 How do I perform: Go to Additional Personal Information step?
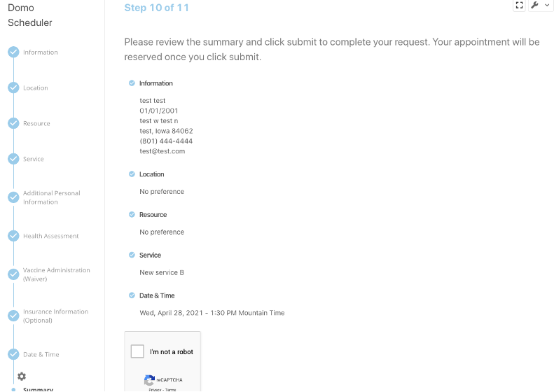coord(52,197)
